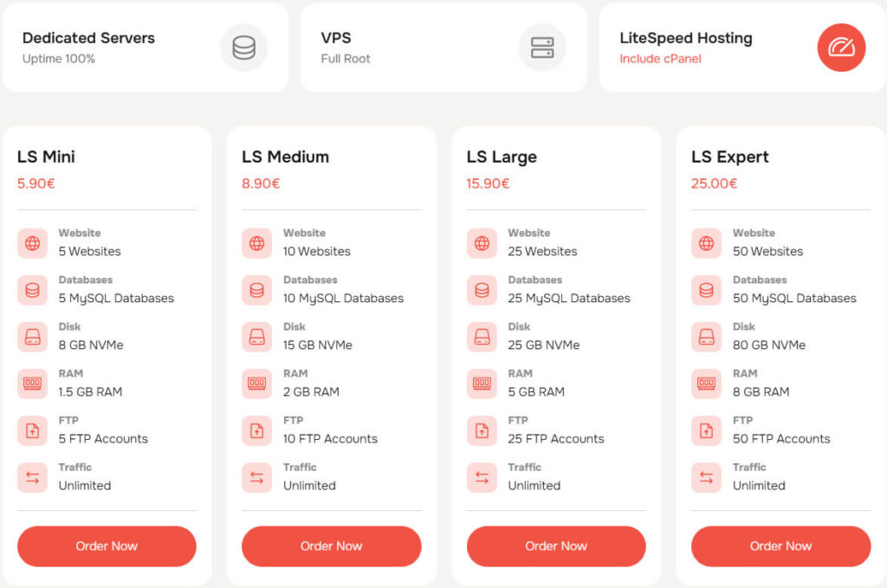This screenshot has height=588, width=887.
Task: Select the Dedicated Servers card
Action: pyautogui.click(x=146, y=48)
